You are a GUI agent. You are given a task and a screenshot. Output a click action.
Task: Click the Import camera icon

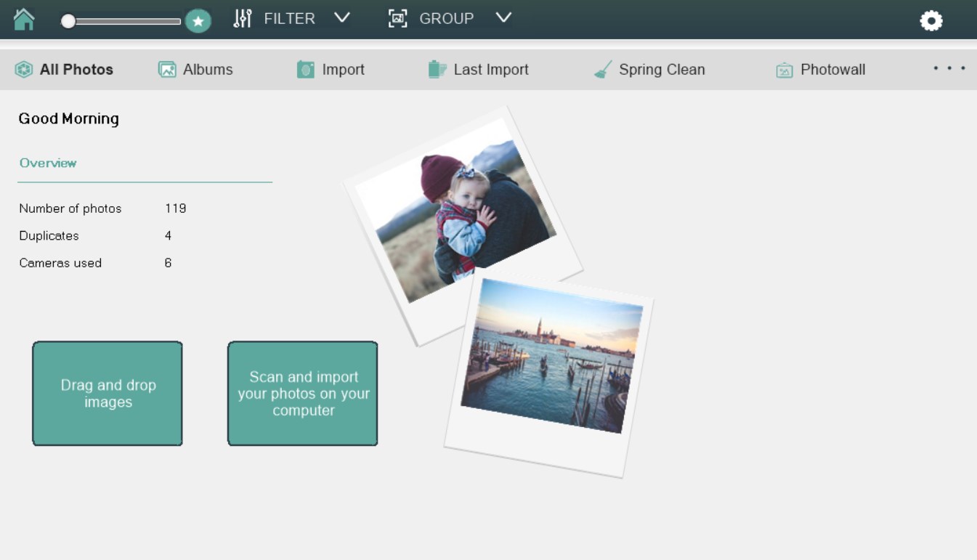point(306,70)
